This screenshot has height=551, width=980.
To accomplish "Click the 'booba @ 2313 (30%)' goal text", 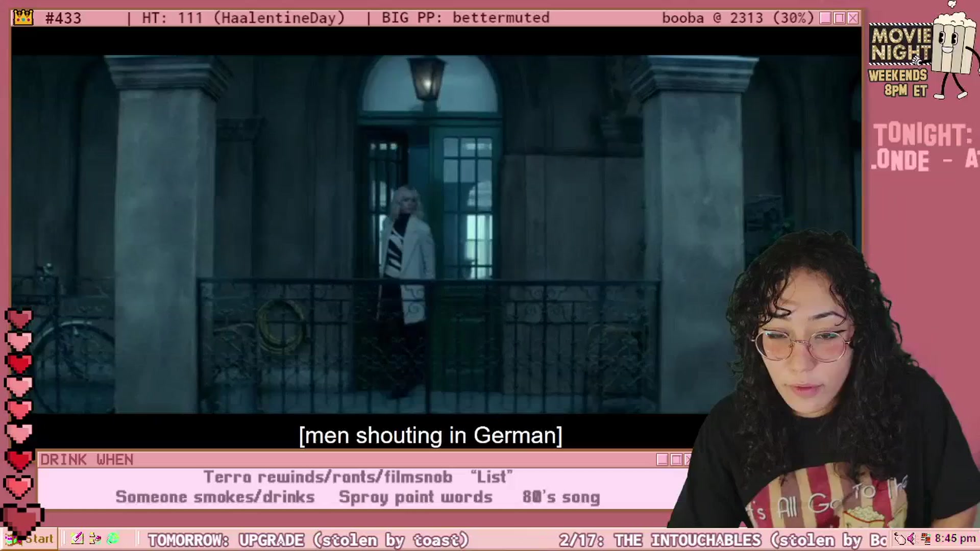I will [x=738, y=18].
